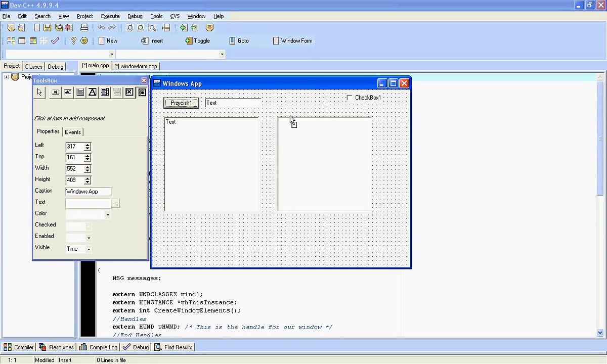Click the Top value spinner arrows
The height and width of the screenshot is (364, 607).
(88, 158)
